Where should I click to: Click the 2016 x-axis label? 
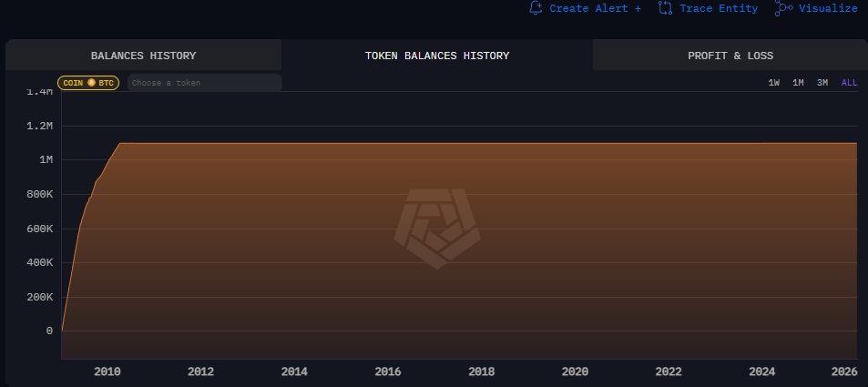[x=388, y=372]
